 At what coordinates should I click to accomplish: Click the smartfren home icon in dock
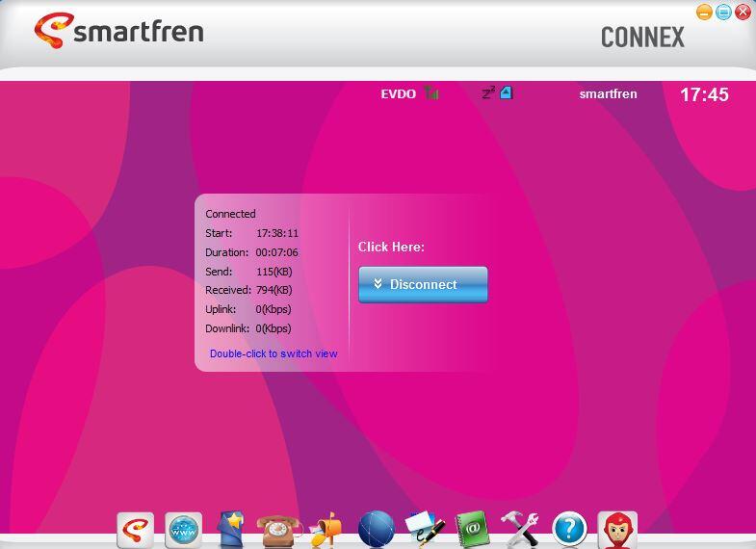[x=135, y=529]
